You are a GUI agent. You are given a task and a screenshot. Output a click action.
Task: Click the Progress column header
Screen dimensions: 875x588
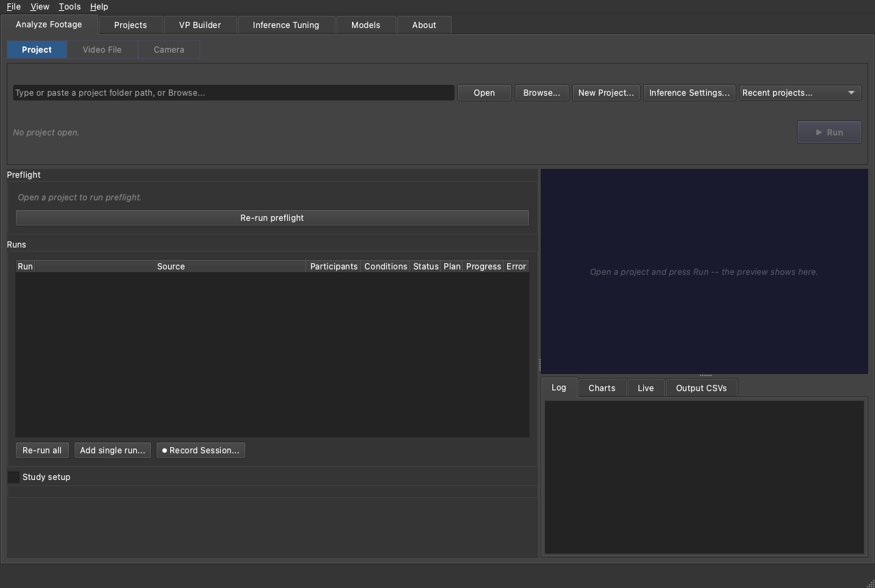(x=483, y=266)
